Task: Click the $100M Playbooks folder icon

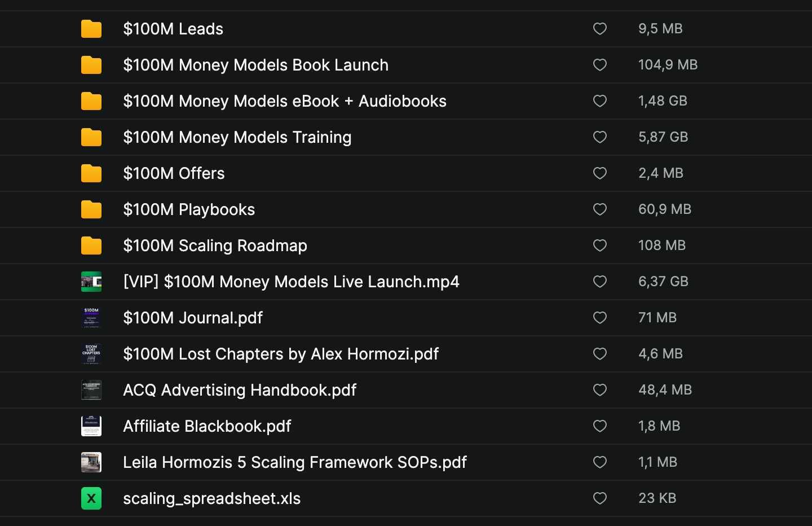Action: pyautogui.click(x=91, y=209)
